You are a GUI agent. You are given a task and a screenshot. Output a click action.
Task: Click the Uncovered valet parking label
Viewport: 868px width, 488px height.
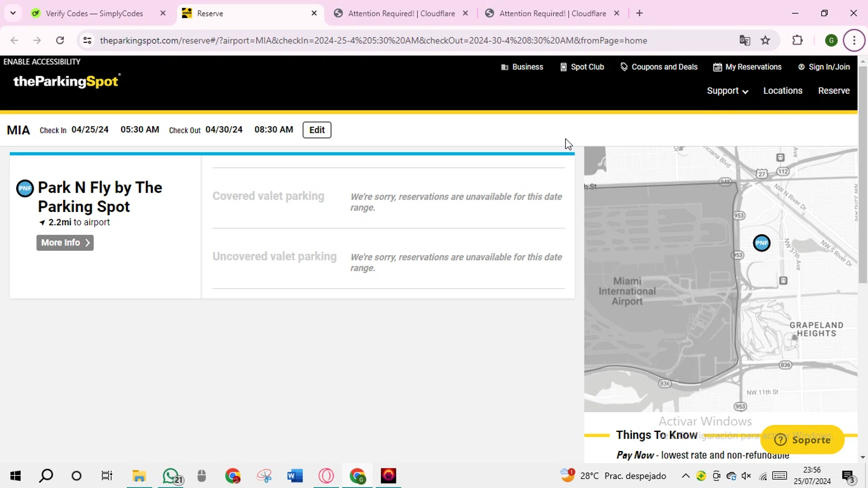point(274,256)
